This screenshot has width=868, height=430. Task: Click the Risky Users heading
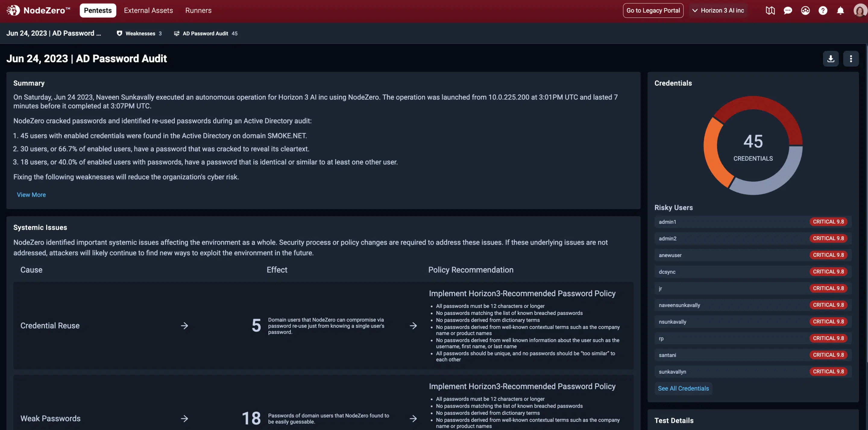673,207
